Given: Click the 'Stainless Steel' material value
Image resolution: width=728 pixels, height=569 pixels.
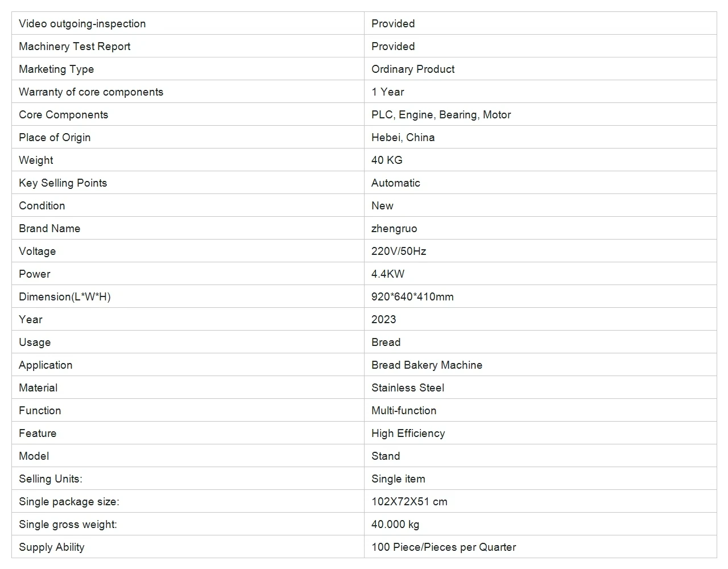Looking at the screenshot, I should point(408,387).
